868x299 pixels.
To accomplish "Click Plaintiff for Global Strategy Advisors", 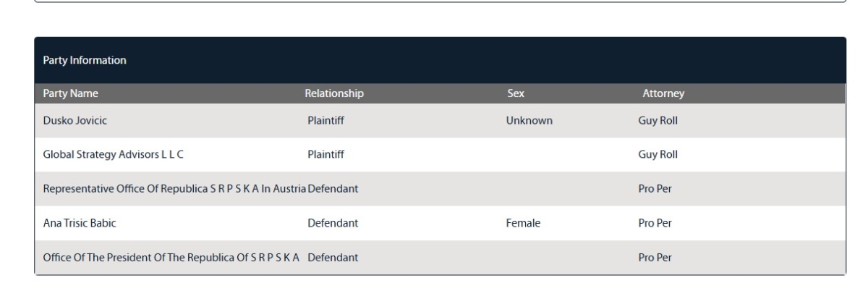I will (x=325, y=154).
